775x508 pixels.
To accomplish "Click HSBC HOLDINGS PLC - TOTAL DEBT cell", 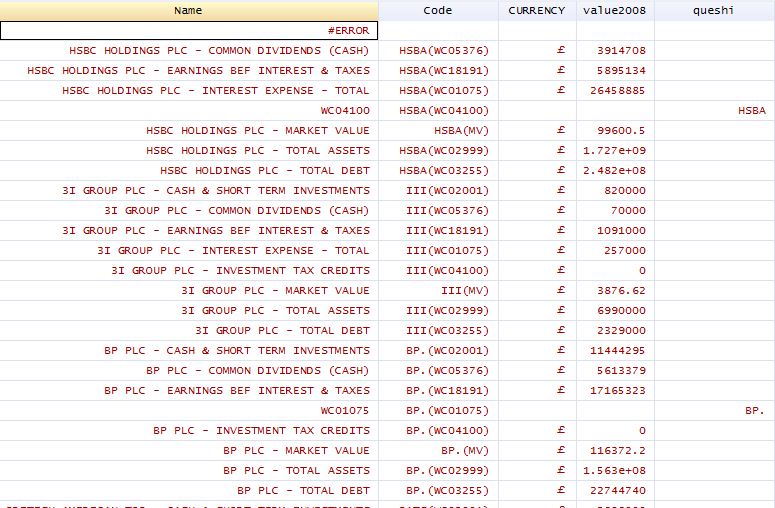I will tap(189, 170).
